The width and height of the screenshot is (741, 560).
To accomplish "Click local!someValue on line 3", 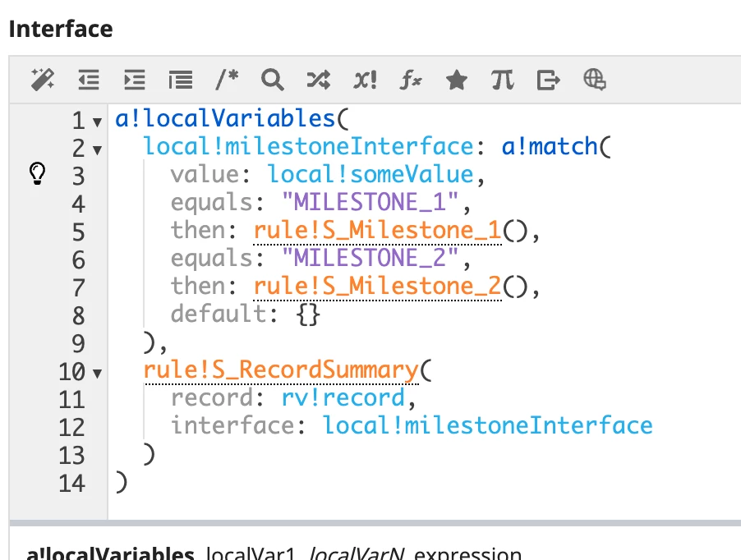I will point(370,174).
